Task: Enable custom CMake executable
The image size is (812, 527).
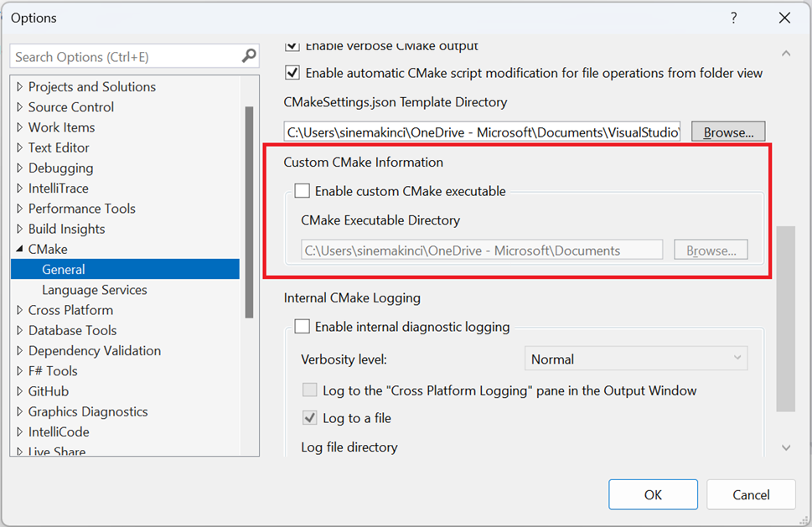Action: point(302,190)
